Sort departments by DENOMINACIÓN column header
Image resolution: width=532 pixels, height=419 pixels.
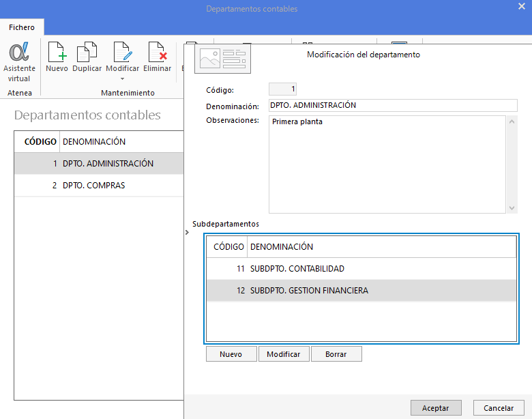(x=121, y=141)
